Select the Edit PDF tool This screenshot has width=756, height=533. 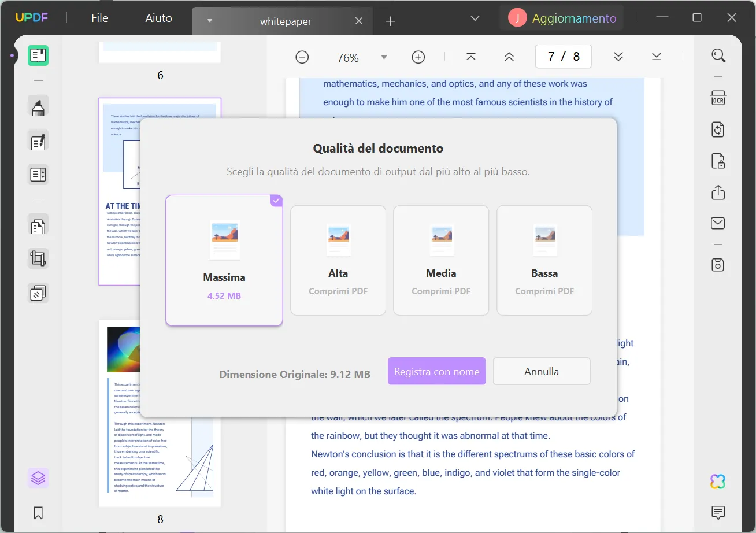click(38, 141)
